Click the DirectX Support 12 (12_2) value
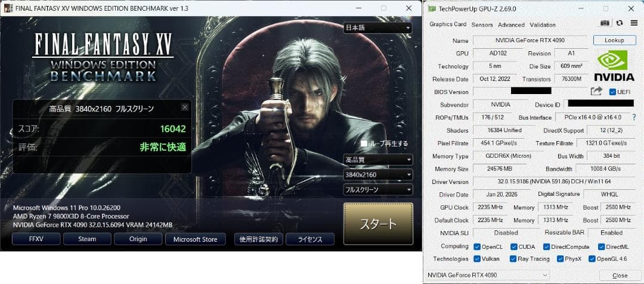The height and width of the screenshot is (284, 644). [x=611, y=130]
